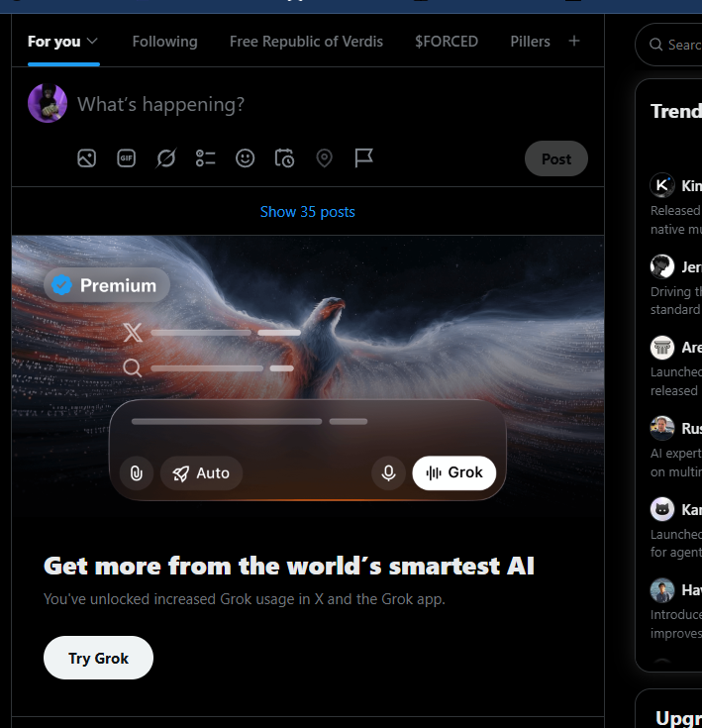The height and width of the screenshot is (728, 702).
Task: Click the microphone icon in Grok card
Action: pyautogui.click(x=388, y=473)
